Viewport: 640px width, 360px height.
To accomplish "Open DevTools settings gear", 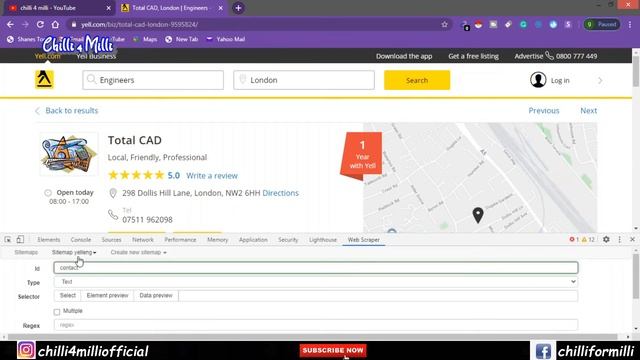I will 606,240.
